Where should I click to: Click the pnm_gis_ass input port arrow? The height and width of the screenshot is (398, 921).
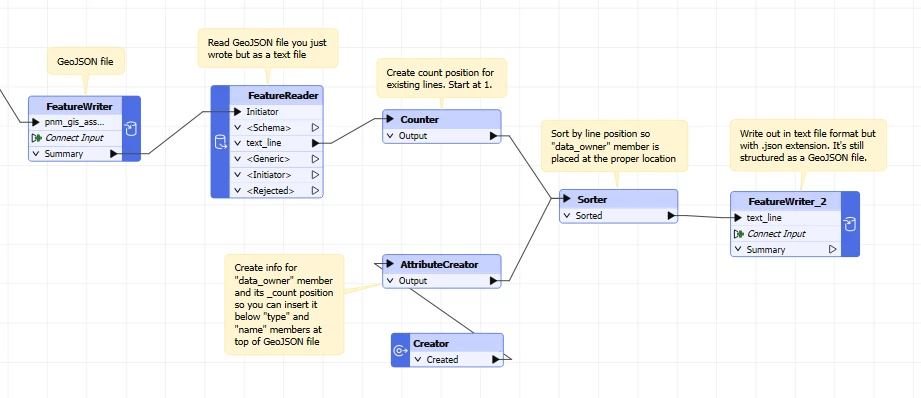pos(36,122)
